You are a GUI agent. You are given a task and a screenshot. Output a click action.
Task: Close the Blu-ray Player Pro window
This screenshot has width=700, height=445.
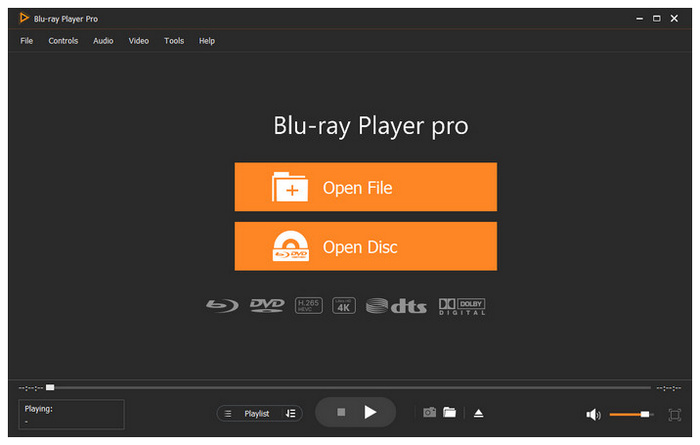coord(674,18)
